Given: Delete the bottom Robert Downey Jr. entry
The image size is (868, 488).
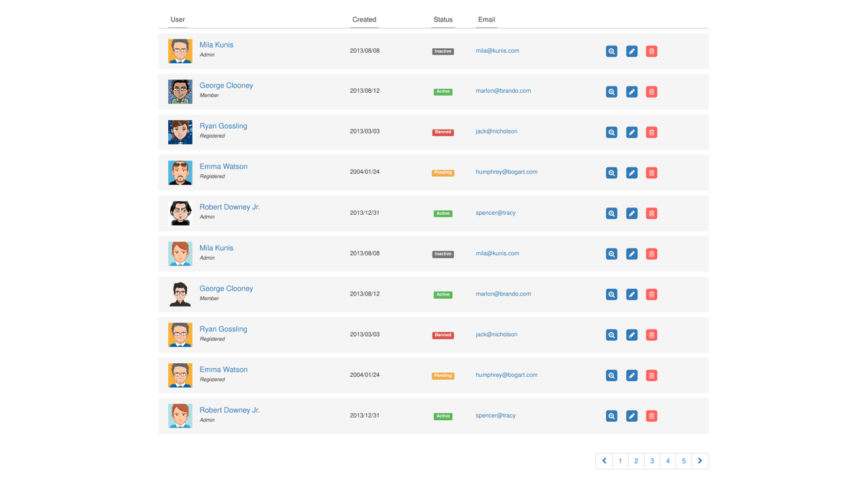Looking at the screenshot, I should pyautogui.click(x=651, y=415).
